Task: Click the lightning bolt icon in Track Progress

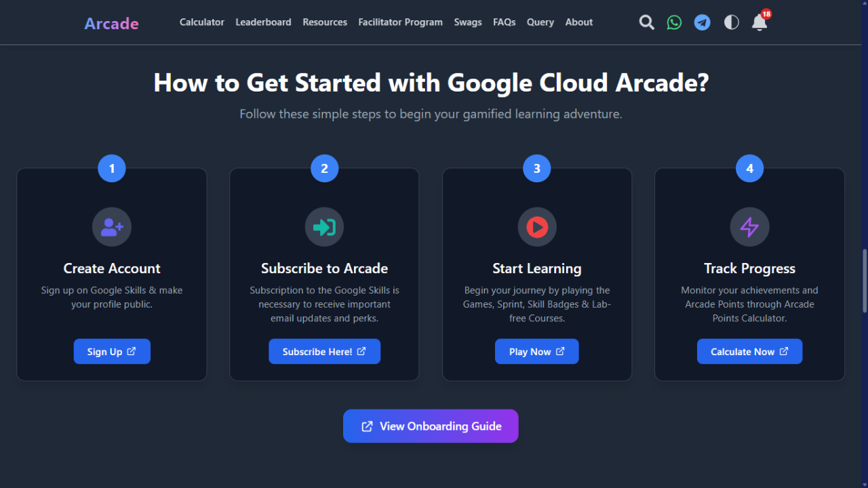Action: tap(749, 227)
